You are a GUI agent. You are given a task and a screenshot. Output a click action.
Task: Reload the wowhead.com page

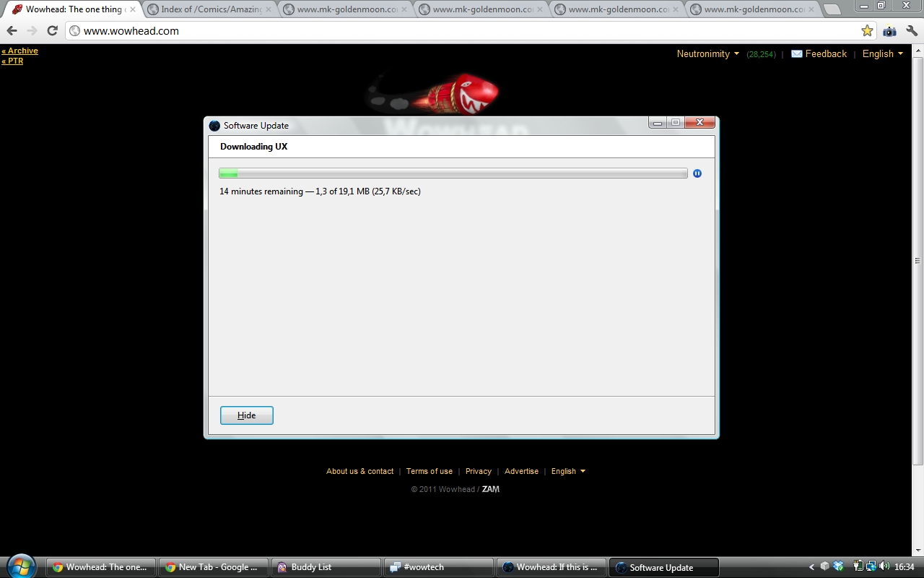(x=52, y=31)
